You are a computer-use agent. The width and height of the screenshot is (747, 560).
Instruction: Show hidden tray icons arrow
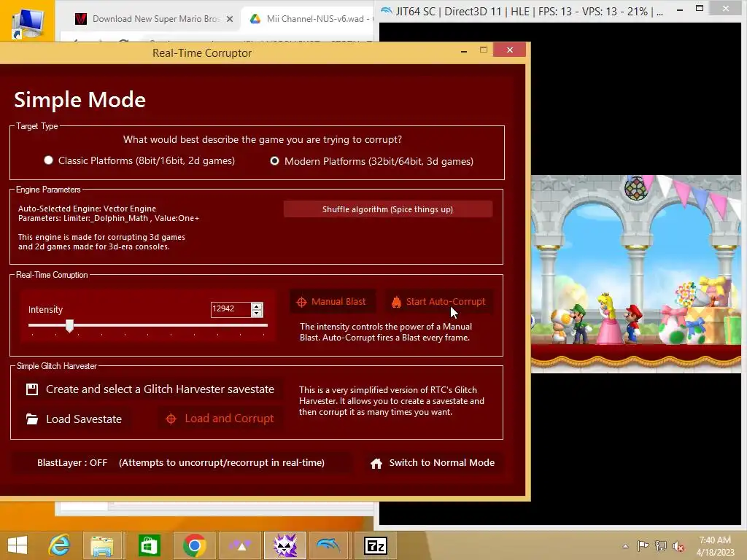(x=625, y=546)
